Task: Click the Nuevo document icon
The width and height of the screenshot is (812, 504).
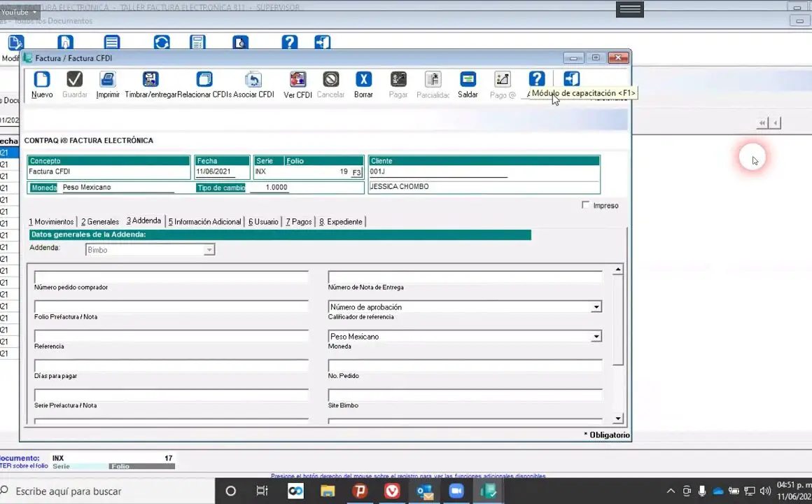Action: pos(42,80)
